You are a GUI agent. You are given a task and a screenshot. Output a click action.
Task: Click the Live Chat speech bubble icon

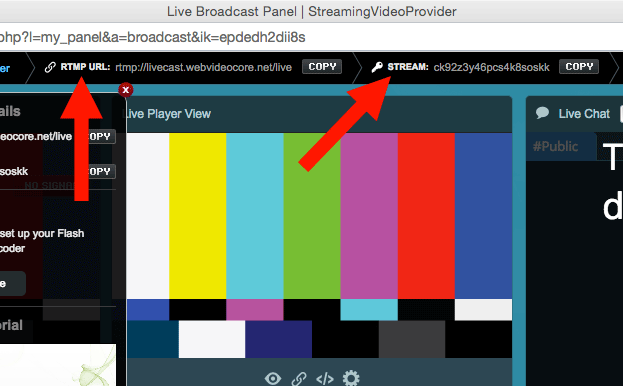pos(542,113)
